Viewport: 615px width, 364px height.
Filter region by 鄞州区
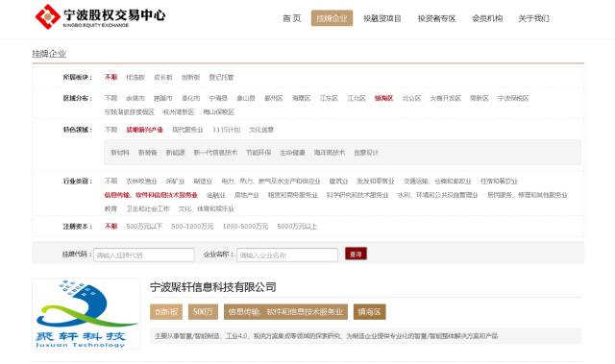pos(273,98)
